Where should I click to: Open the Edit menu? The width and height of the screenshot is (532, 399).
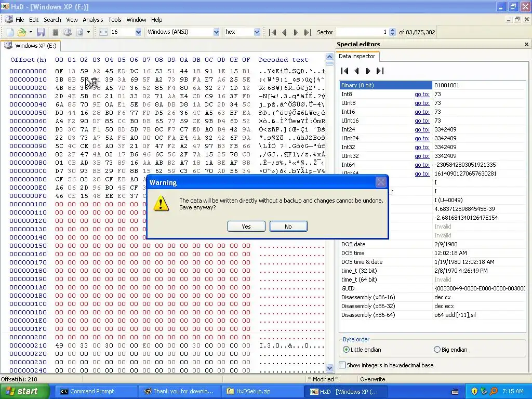click(34, 20)
